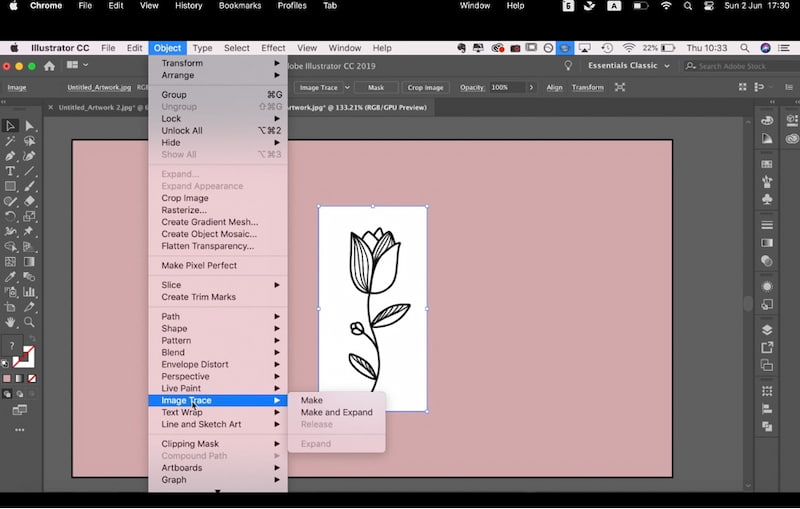
Task: Click the Image Trace button
Action: point(318,87)
